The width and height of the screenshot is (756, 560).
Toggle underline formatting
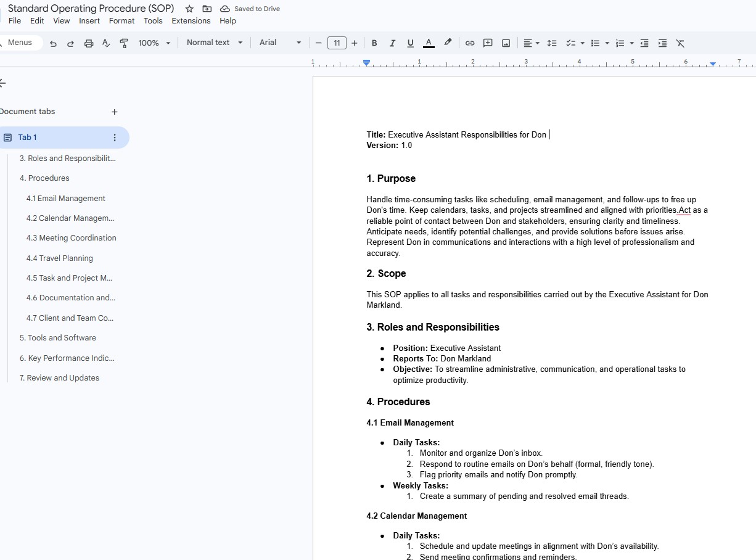(x=410, y=43)
